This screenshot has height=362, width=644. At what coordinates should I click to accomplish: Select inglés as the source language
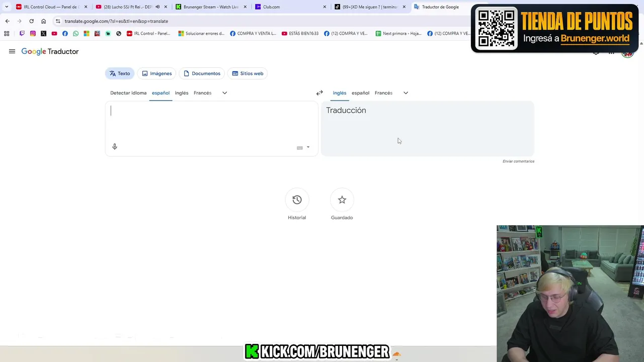pos(182,93)
